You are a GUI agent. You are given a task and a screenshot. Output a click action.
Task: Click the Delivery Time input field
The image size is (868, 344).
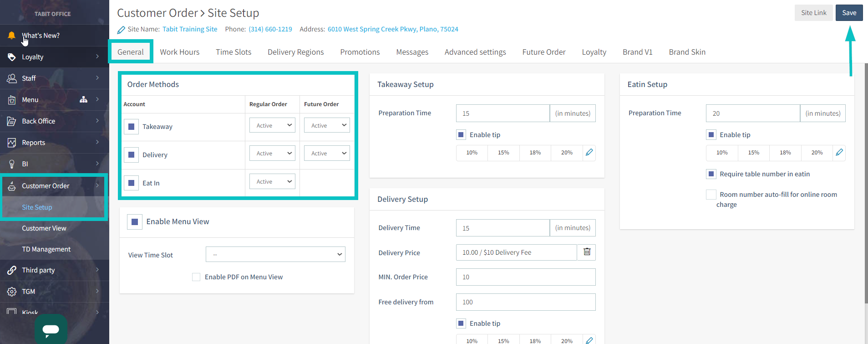point(503,228)
